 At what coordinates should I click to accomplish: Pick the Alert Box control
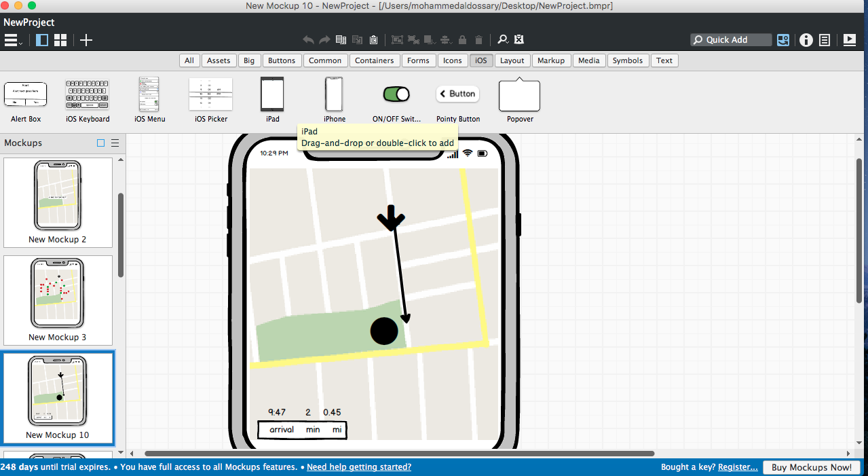tap(26, 99)
